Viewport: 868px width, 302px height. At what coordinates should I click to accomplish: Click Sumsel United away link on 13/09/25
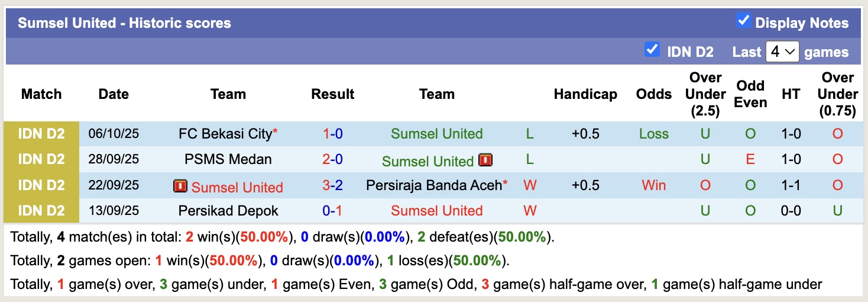[x=436, y=211]
